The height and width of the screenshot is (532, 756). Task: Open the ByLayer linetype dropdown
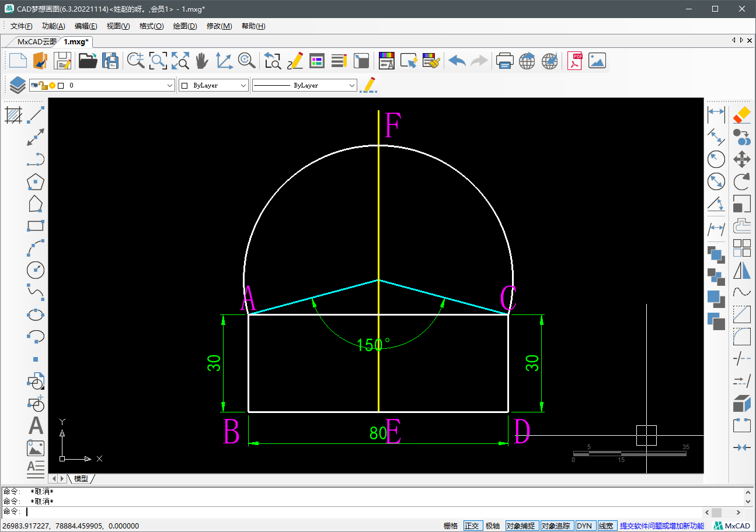coord(304,85)
